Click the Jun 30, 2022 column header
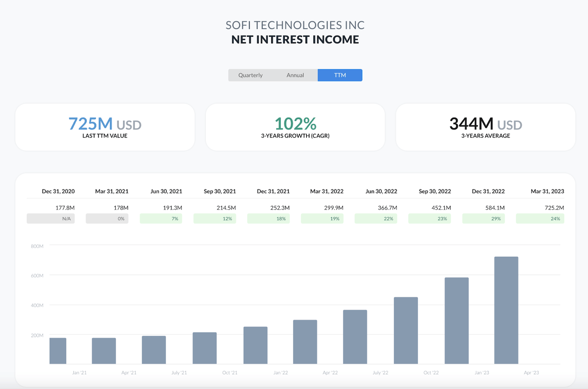Screen dimensions: 588x389 381,191
